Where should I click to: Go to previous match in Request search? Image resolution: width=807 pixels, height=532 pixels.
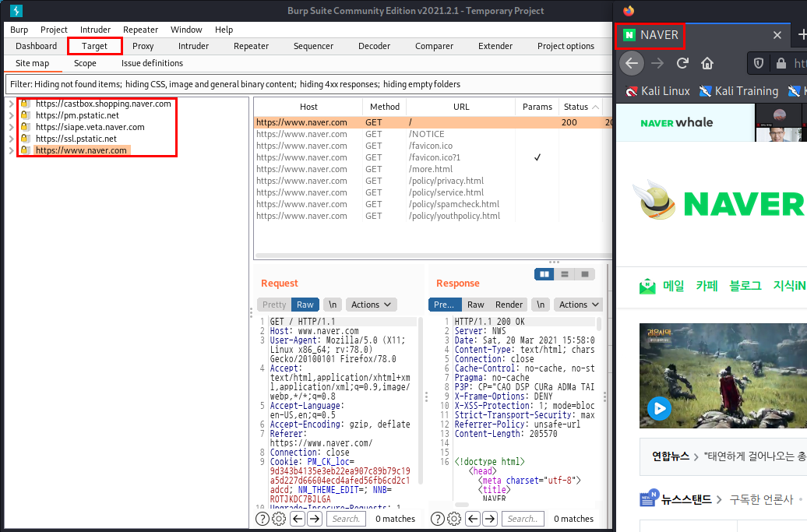tap(298, 519)
